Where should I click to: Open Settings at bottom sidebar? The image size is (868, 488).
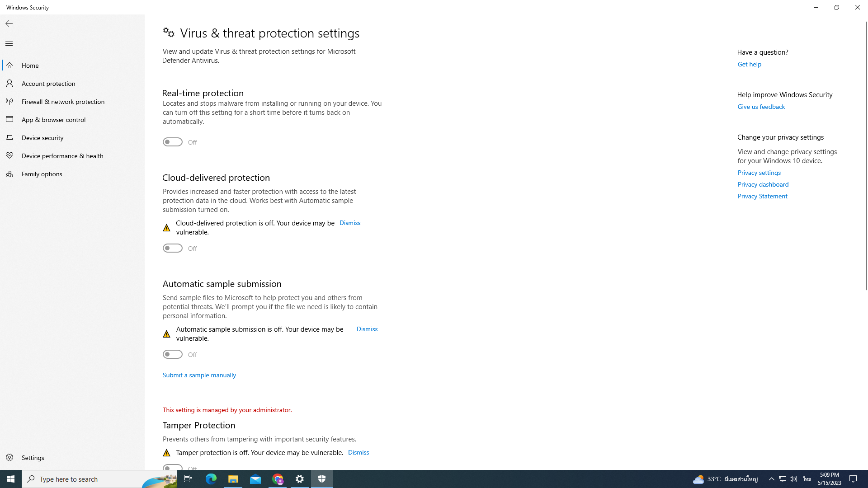pyautogui.click(x=33, y=457)
